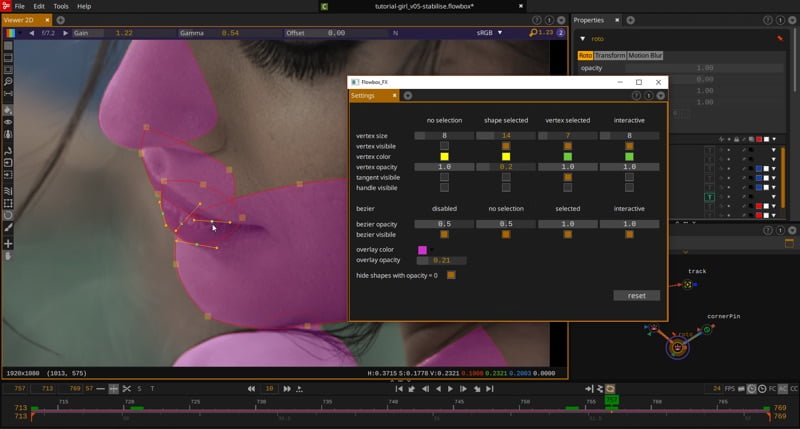Open the viewer channel color dropdown
The image size is (800, 429).
pyautogui.click(x=11, y=33)
